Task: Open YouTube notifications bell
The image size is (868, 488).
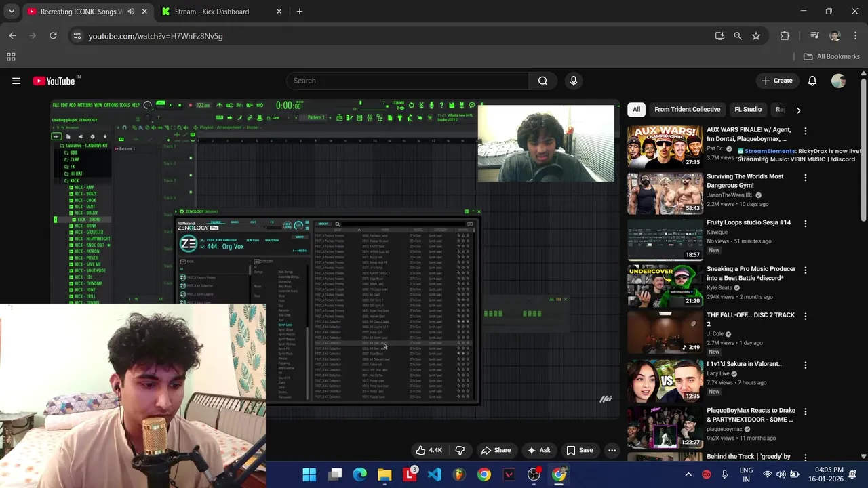Action: click(812, 81)
